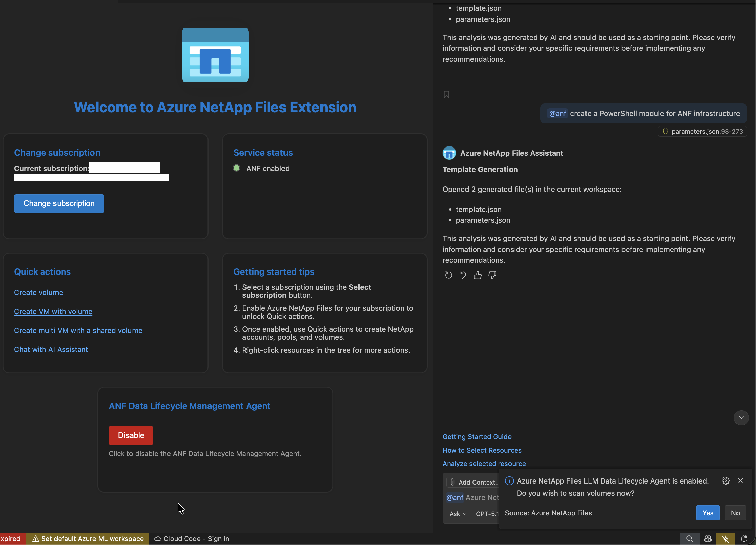Click the Template Generation heading

click(x=480, y=170)
